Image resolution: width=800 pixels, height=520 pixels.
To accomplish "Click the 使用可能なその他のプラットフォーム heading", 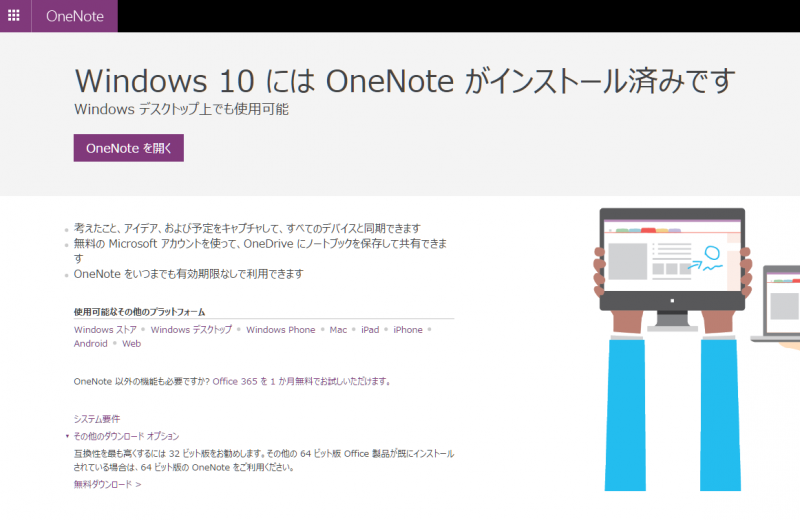I will pos(139,312).
